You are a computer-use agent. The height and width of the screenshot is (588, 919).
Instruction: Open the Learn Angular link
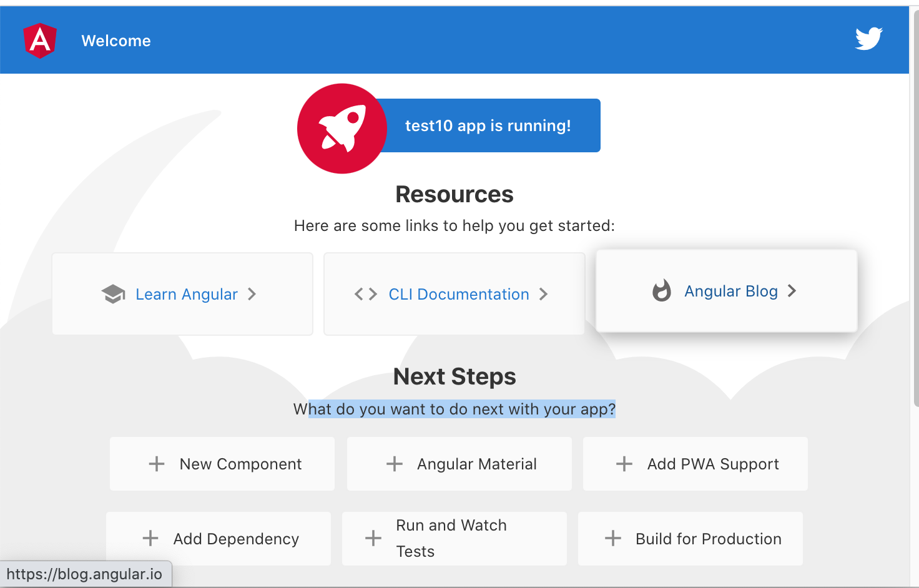(x=182, y=294)
